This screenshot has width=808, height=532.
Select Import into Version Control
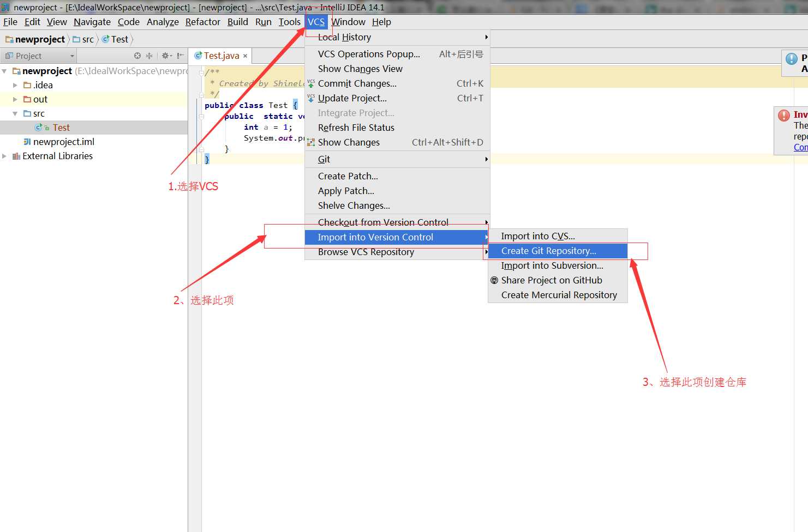[397, 237]
